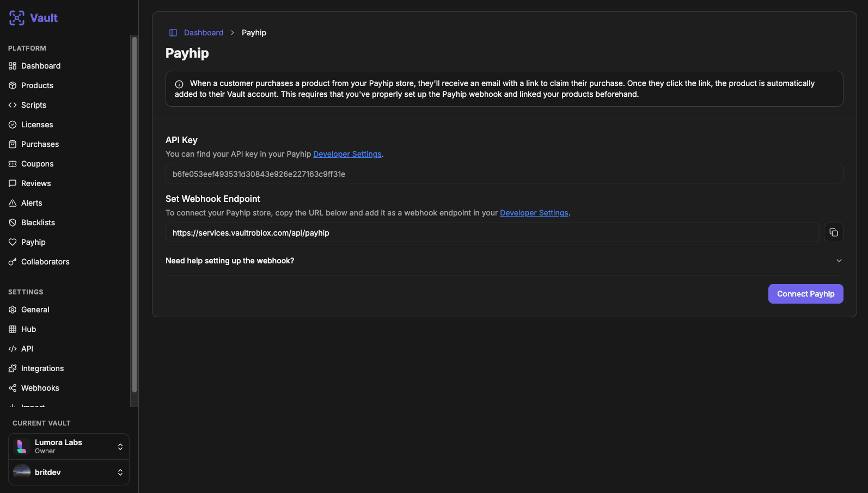Viewport: 868px width, 493px height.
Task: Open Blacklists via its shield icon
Action: [13, 223]
